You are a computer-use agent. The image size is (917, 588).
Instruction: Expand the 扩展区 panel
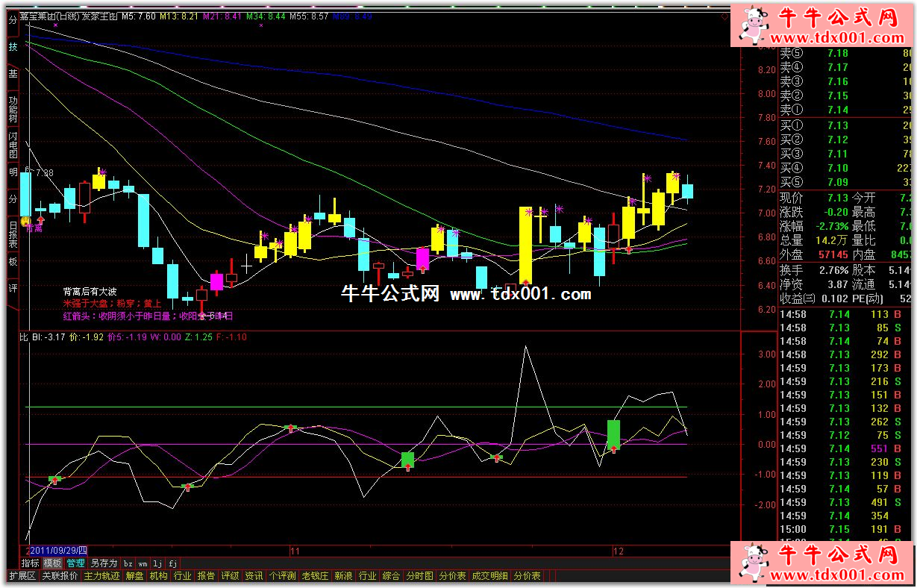[22, 576]
